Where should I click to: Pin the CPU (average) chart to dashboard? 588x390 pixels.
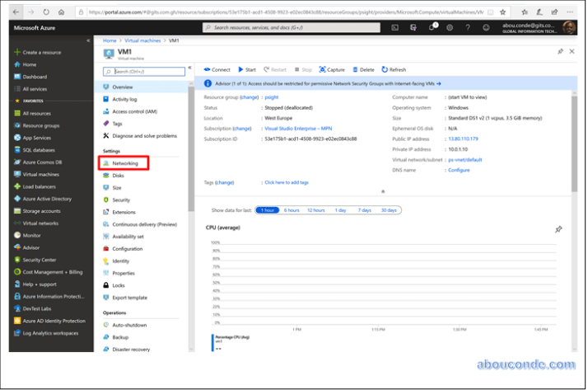558,228
